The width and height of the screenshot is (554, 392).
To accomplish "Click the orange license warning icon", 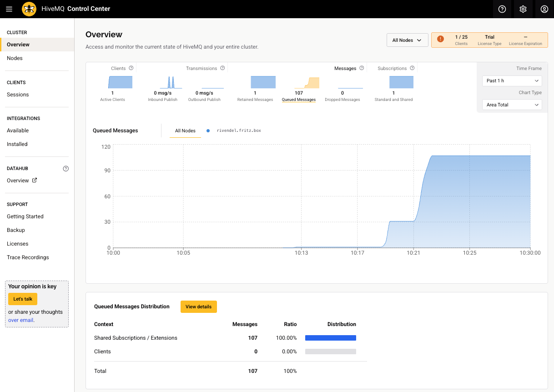I will [440, 40].
